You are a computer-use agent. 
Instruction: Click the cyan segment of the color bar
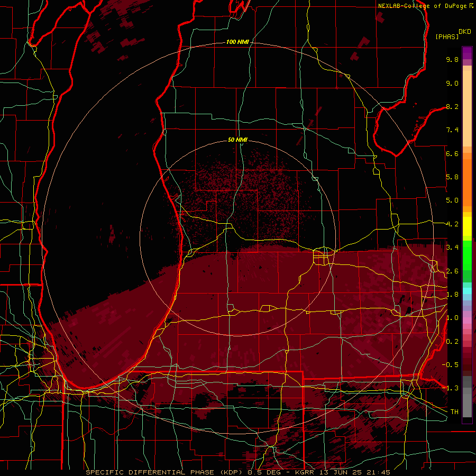[467, 290]
